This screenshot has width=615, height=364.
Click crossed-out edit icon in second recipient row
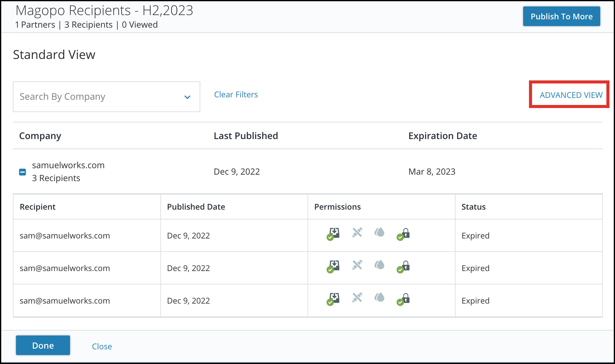click(357, 265)
